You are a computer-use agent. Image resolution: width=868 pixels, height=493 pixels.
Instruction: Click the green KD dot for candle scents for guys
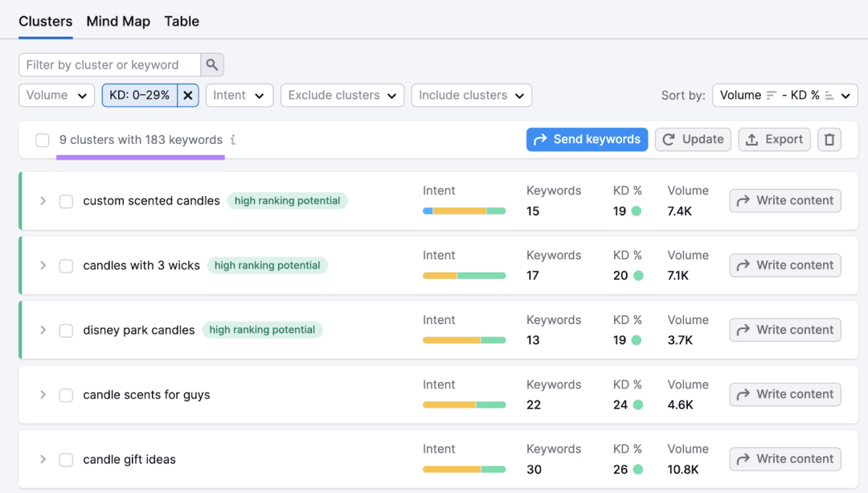pyautogui.click(x=638, y=405)
